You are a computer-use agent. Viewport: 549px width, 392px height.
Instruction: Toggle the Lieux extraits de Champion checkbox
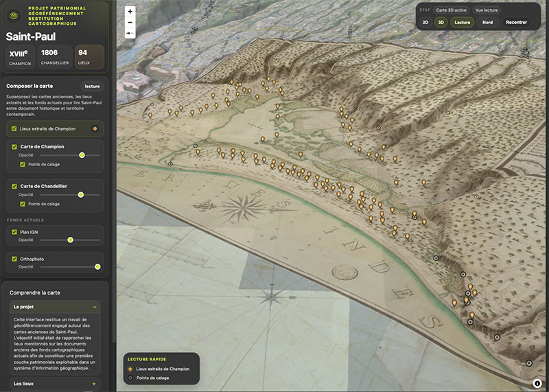tap(14, 128)
